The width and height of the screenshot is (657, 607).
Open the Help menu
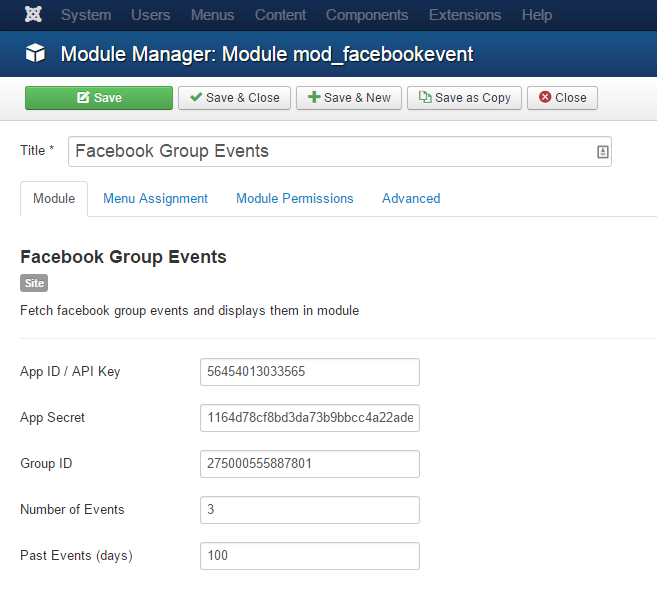(537, 15)
